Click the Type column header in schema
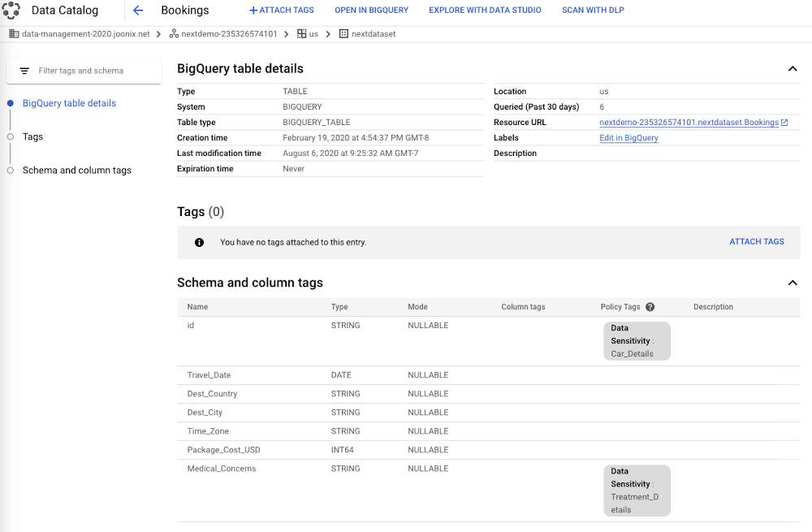This screenshot has height=532, width=812. coord(339,307)
